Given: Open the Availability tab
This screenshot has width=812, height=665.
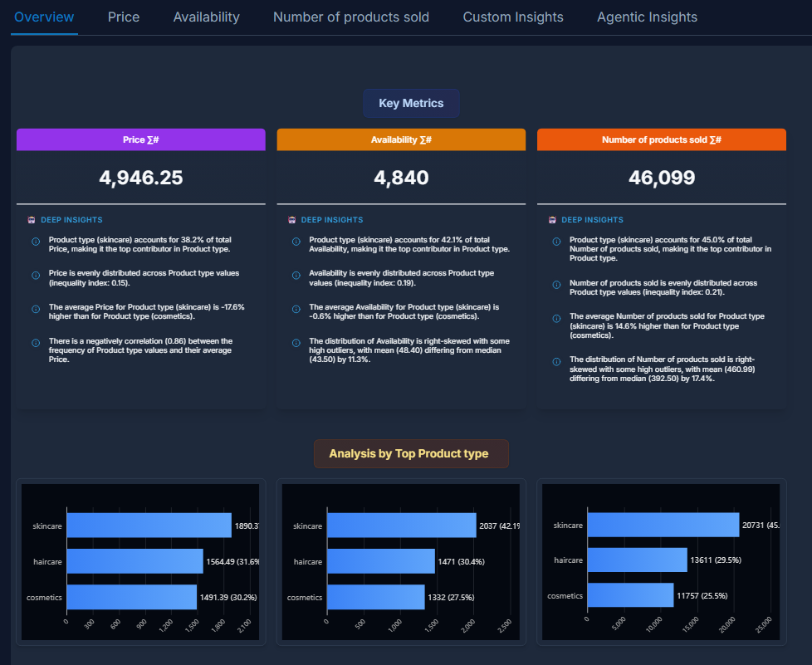Looking at the screenshot, I should pos(206,17).
